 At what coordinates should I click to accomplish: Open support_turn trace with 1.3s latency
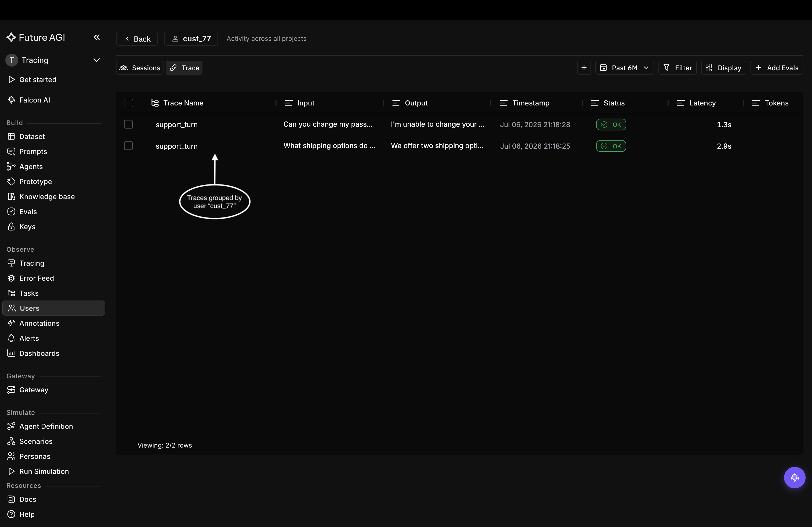click(x=177, y=125)
